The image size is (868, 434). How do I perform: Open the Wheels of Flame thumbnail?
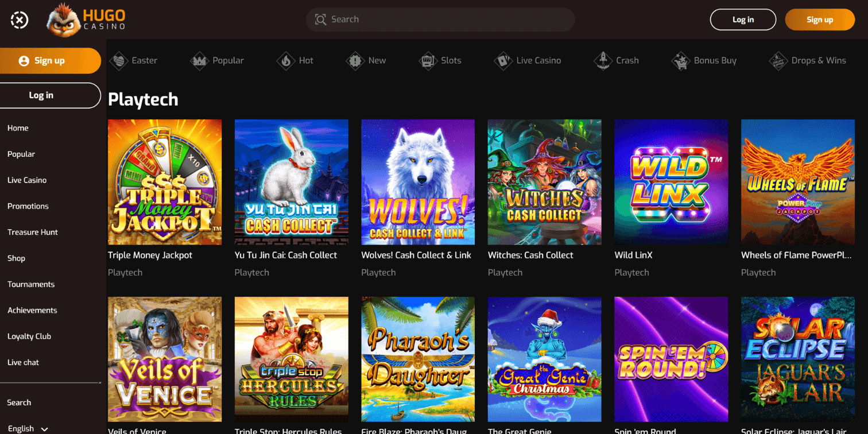tap(798, 182)
